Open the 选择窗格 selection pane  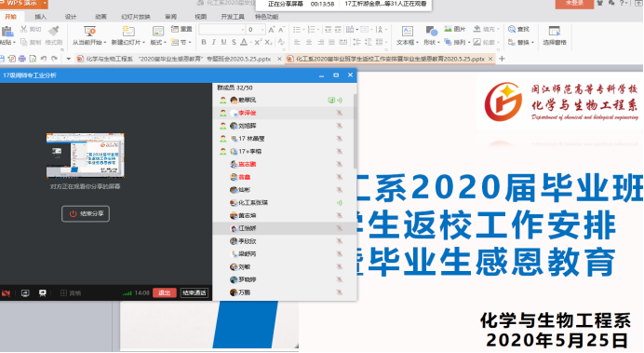(555, 35)
